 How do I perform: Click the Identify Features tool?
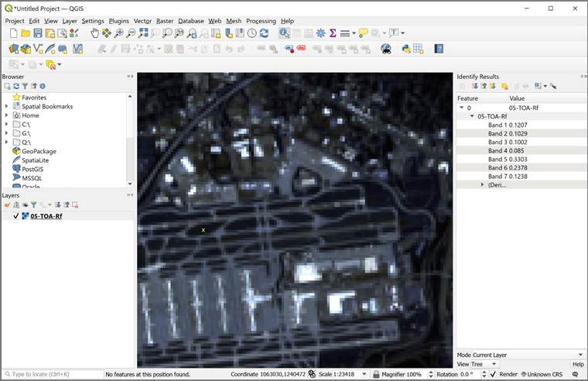[x=284, y=33]
